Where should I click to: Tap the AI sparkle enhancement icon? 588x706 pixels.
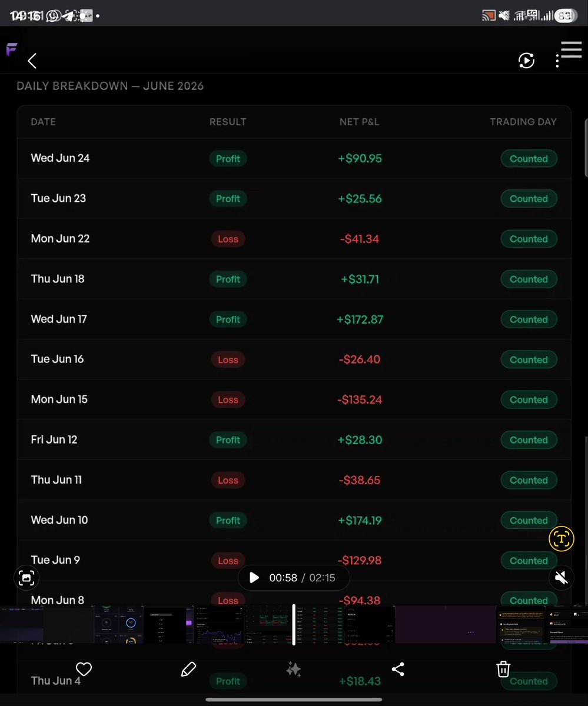coord(294,669)
